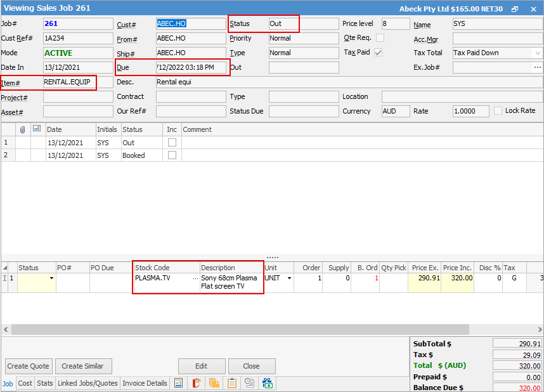Open the gift and money icon tab
This screenshot has width=544, height=392.
(x=267, y=383)
